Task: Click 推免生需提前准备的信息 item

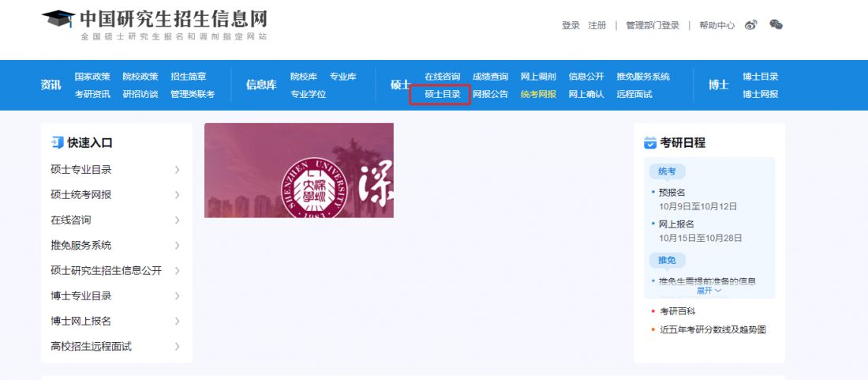Action: click(x=707, y=280)
